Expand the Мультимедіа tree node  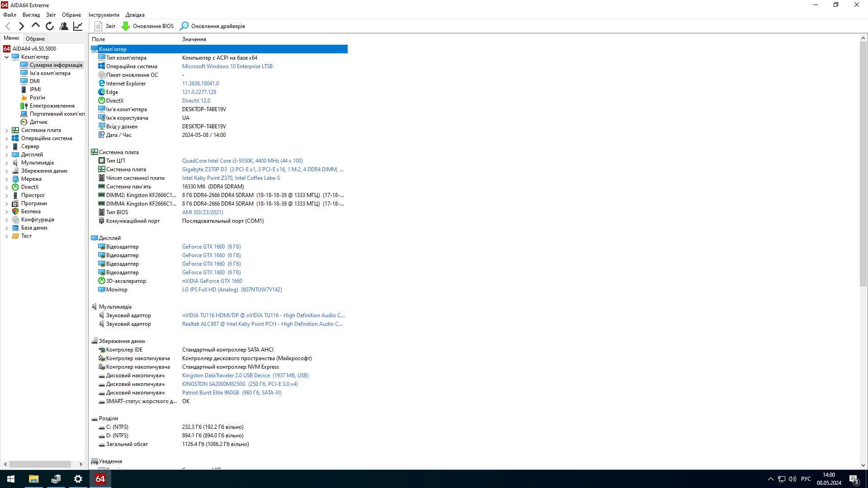pos(6,163)
